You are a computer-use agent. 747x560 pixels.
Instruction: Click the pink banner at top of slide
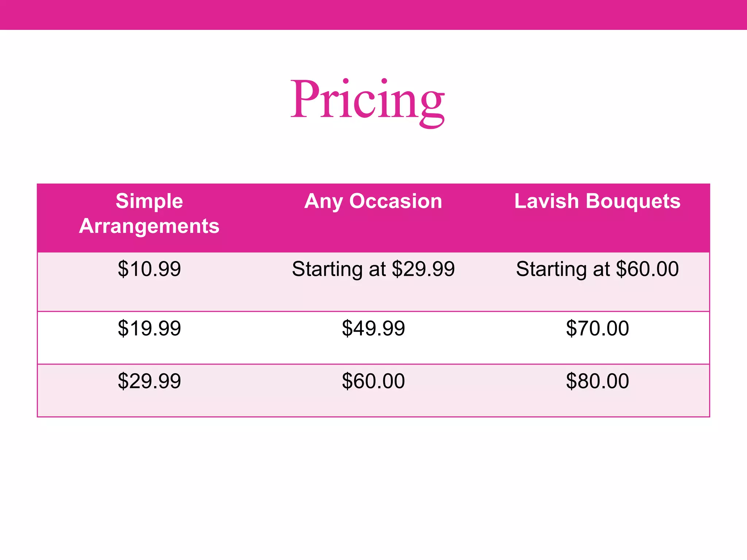pos(373,15)
